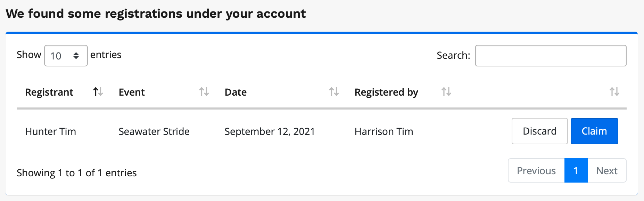
Task: Click the Date column sort arrows icon
Action: 334,92
